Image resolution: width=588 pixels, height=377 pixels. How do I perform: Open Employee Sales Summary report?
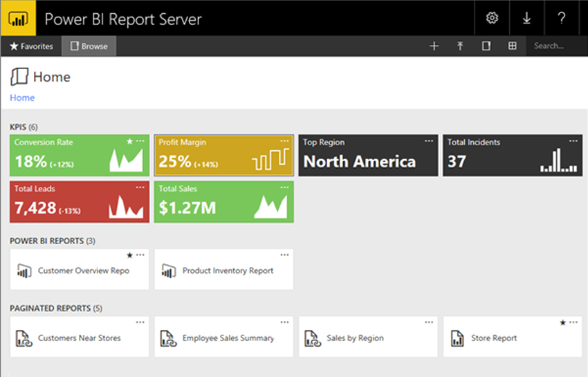tap(228, 338)
